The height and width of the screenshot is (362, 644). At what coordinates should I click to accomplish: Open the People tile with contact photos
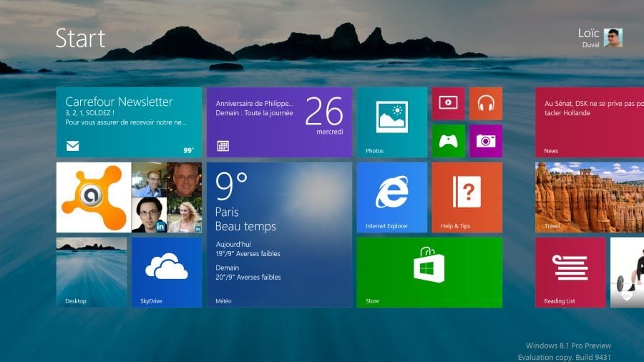pos(167,197)
